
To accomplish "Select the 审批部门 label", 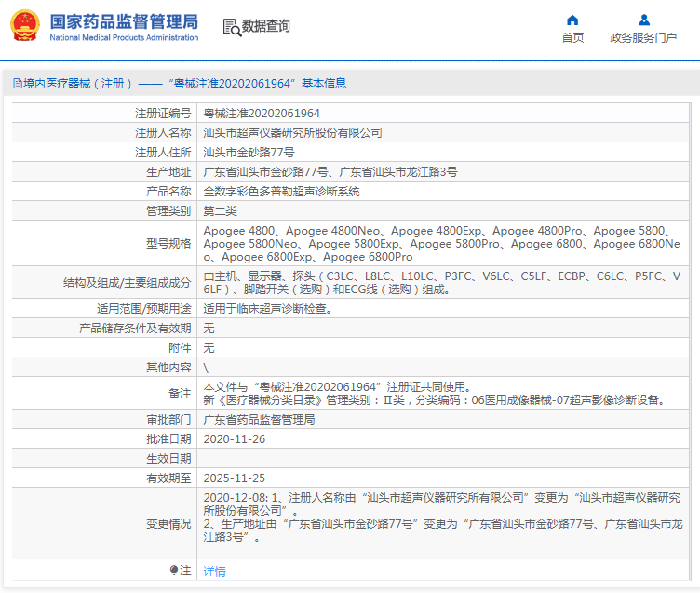I will click(168, 419).
